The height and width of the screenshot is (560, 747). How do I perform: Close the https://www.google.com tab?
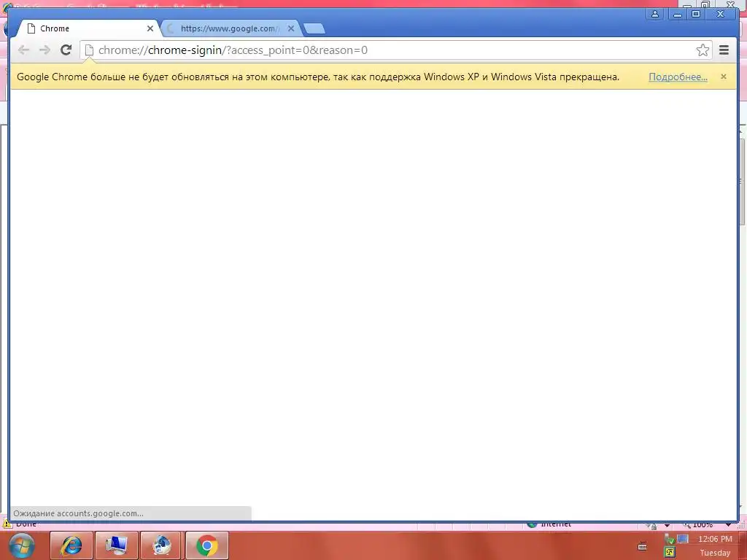click(291, 28)
